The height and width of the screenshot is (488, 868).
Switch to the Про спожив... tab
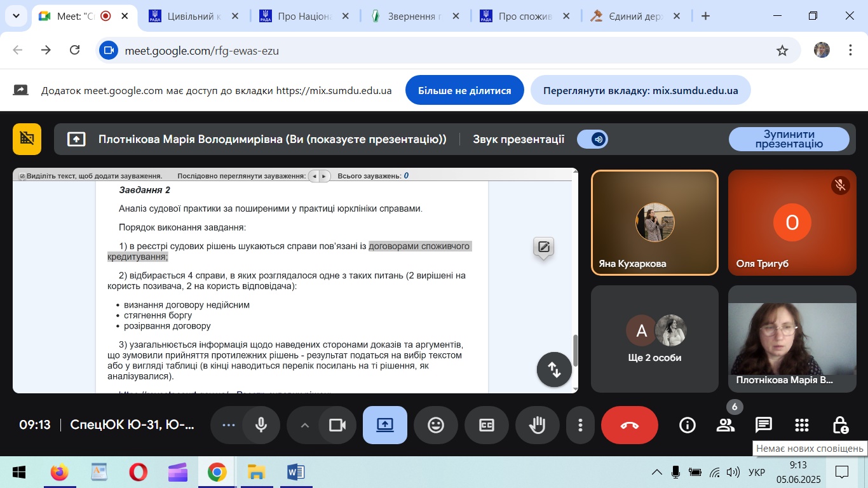(x=526, y=16)
